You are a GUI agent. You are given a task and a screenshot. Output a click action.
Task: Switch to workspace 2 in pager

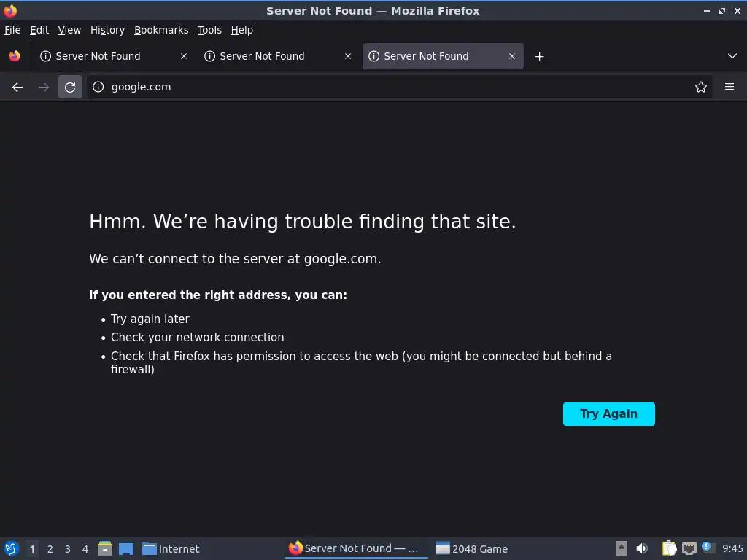50,548
